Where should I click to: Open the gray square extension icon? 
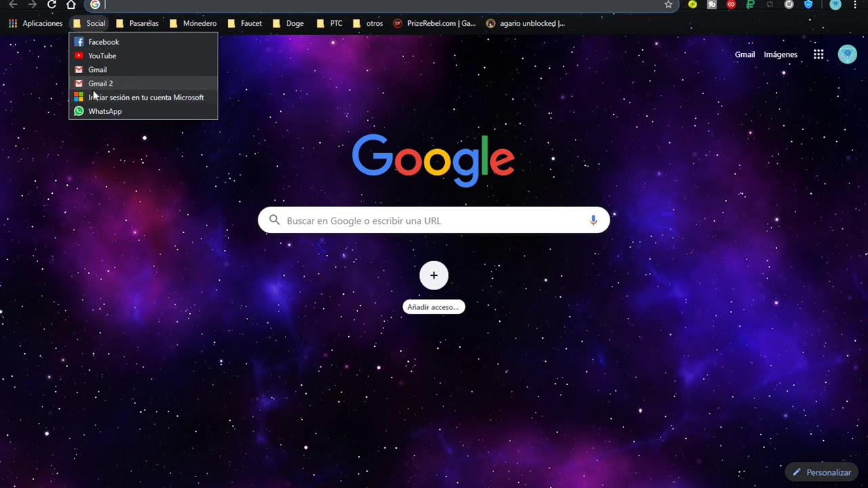tap(711, 4)
